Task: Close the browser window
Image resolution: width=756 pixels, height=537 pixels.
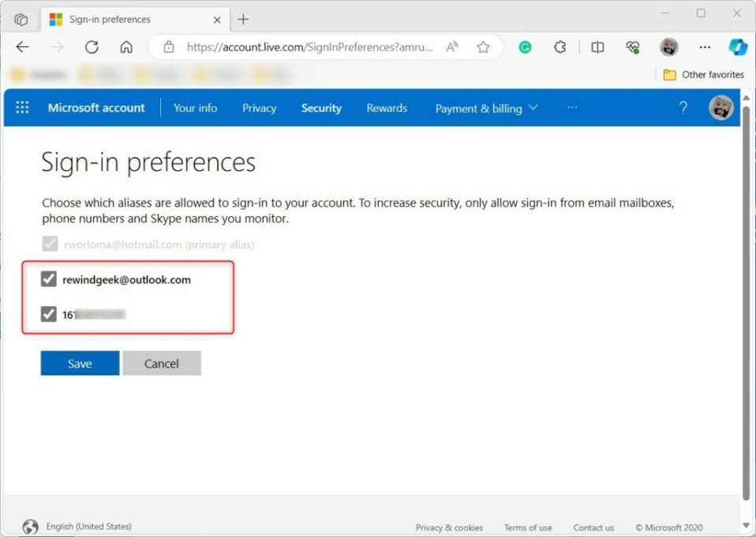Action: (737, 13)
